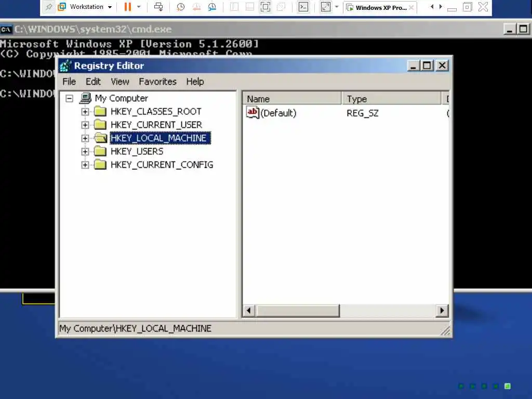Select My Computer root in the tree
This screenshot has height=399, width=532.
[122, 98]
